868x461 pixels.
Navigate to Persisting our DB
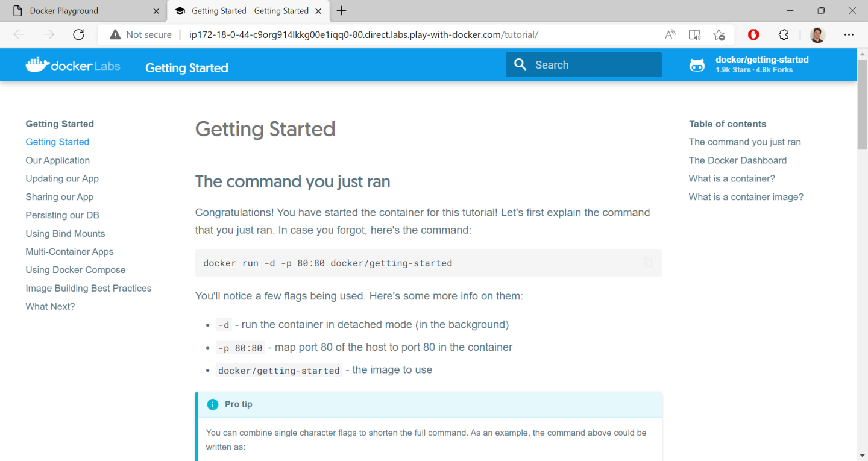tap(62, 215)
